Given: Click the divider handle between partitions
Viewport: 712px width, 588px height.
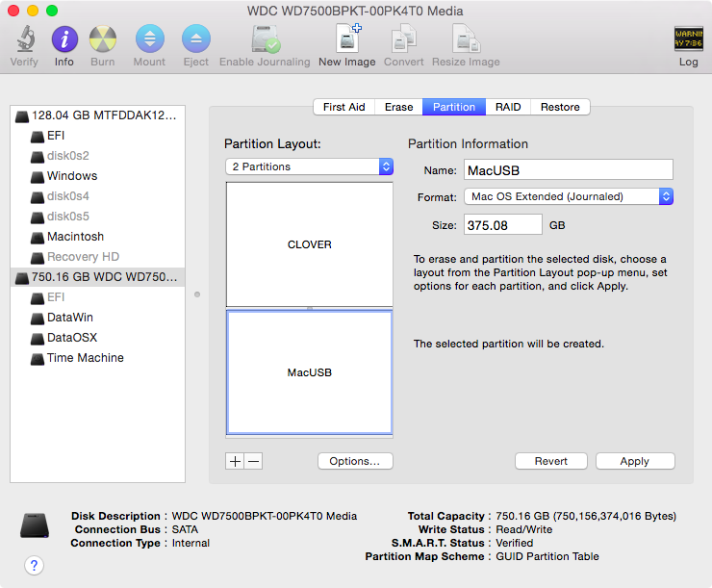Looking at the screenshot, I should tap(309, 308).
